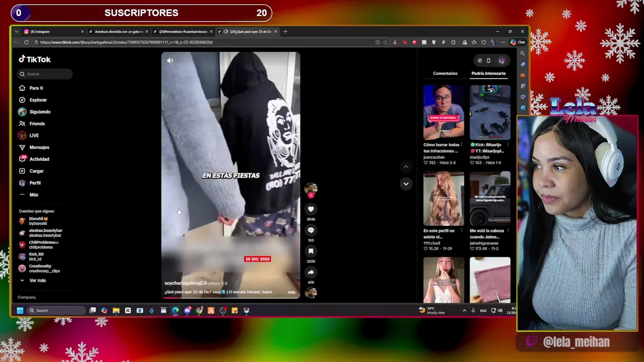This screenshot has width=644, height=362.
Task: Open Mensajes inbox
Action: pos(34,147)
